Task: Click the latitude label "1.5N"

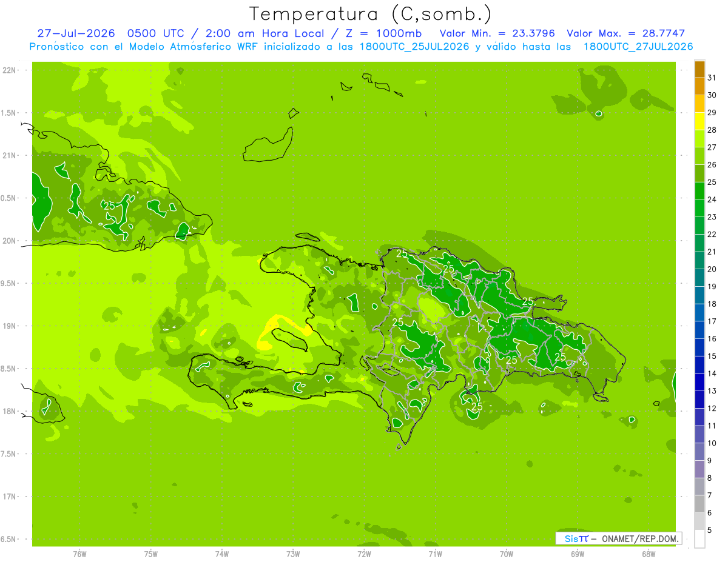Action: point(8,113)
